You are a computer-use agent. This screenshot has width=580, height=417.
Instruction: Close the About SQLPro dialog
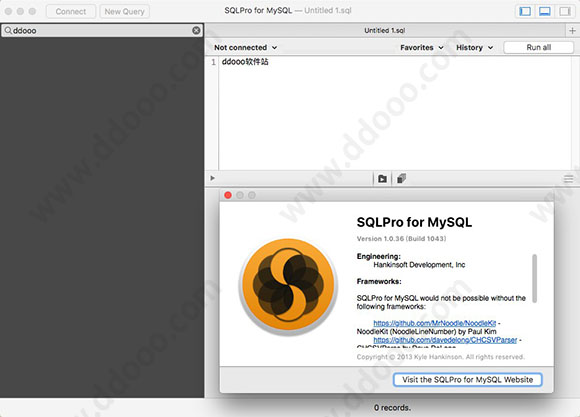coord(228,195)
